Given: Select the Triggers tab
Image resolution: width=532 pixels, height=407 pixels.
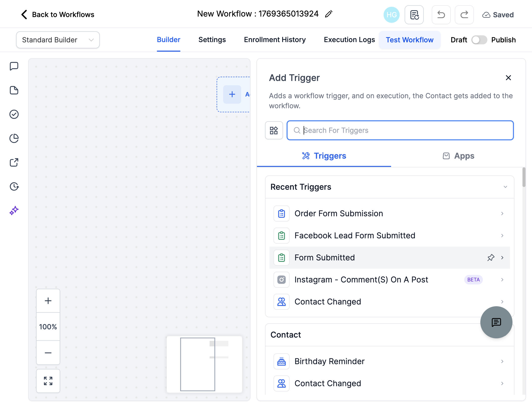Looking at the screenshot, I should pyautogui.click(x=324, y=156).
